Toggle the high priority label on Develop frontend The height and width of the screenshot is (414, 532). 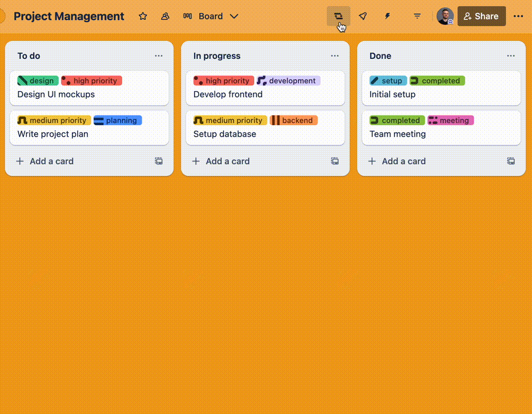223,81
